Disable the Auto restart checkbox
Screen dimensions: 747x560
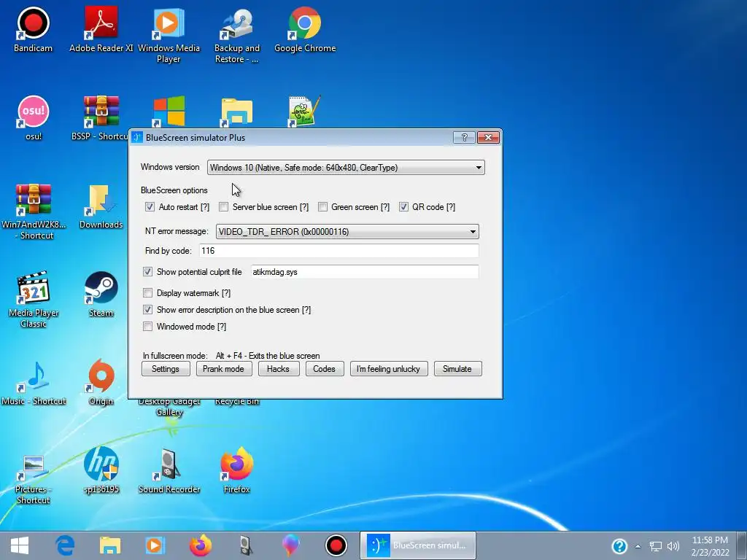pos(150,206)
